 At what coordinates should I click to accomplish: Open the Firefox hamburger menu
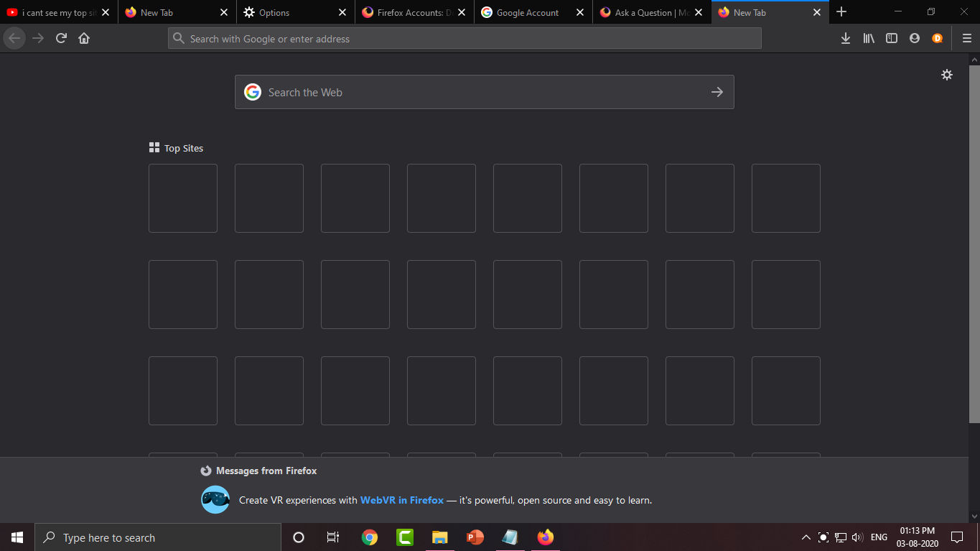tap(966, 39)
